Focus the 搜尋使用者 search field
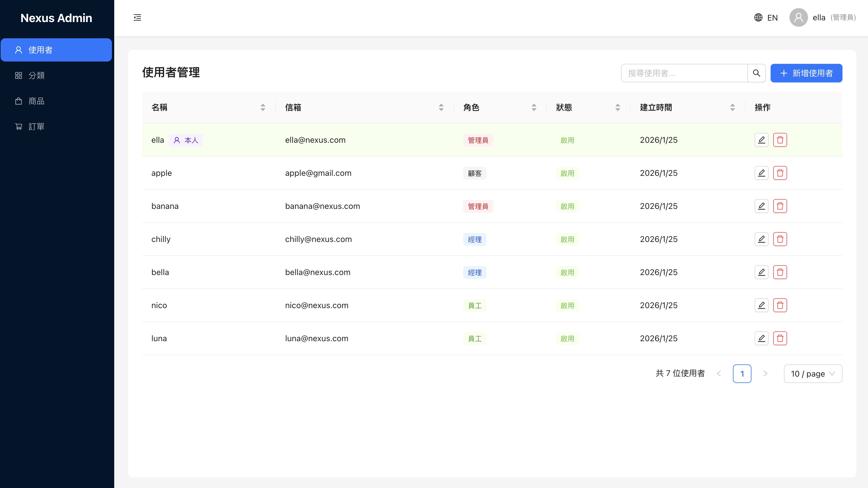Screen dimensions: 868x488 pos(684,73)
